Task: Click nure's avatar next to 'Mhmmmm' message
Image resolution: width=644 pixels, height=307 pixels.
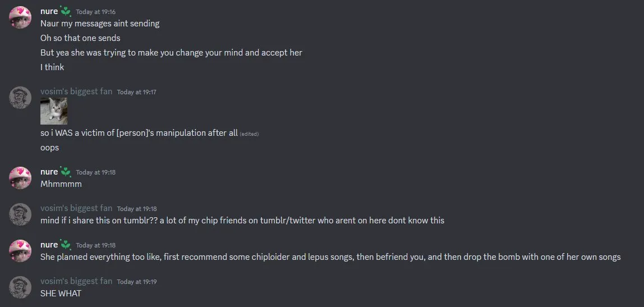Action: [20, 178]
